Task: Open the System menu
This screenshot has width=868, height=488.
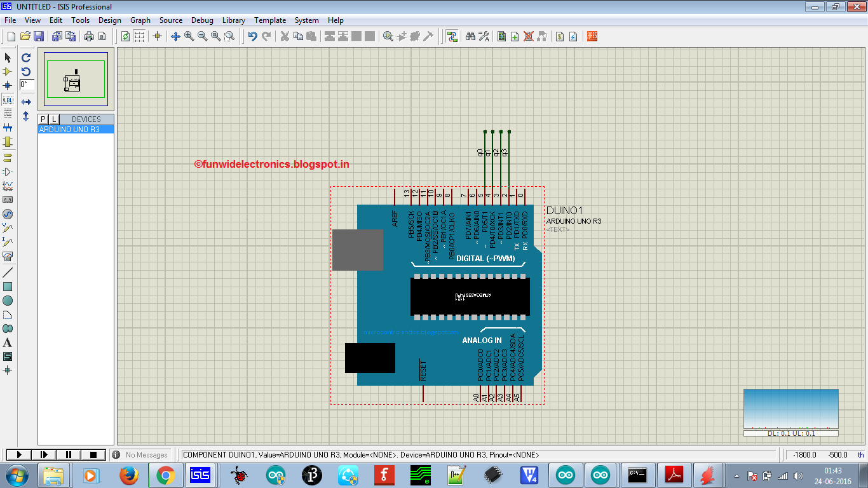Action: click(x=307, y=20)
